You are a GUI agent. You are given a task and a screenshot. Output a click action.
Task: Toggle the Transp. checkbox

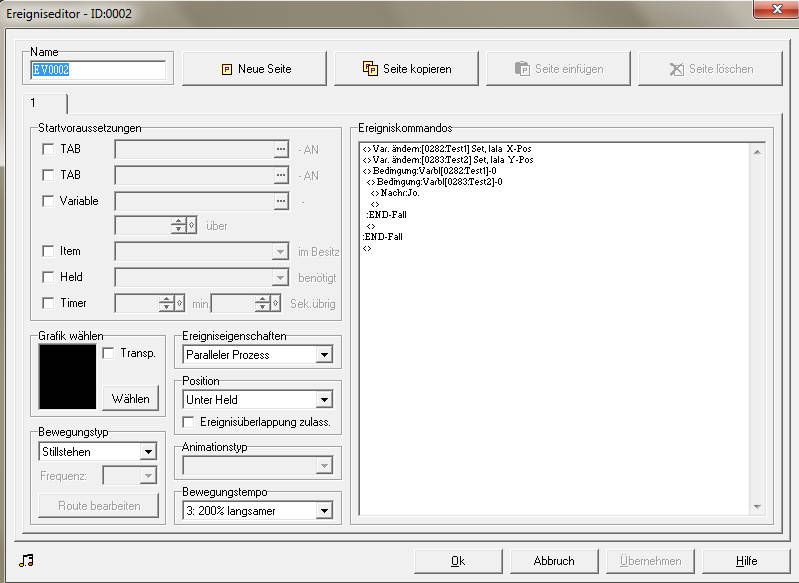108,353
